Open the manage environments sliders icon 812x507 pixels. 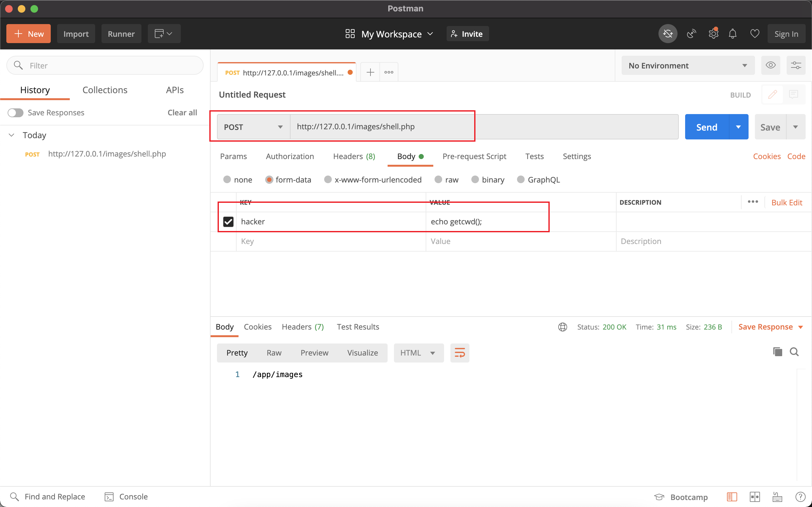[796, 65]
